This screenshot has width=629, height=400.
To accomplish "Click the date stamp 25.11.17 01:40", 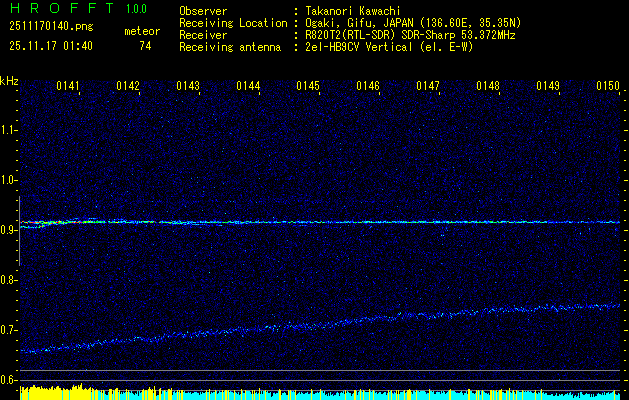I will point(50,46).
